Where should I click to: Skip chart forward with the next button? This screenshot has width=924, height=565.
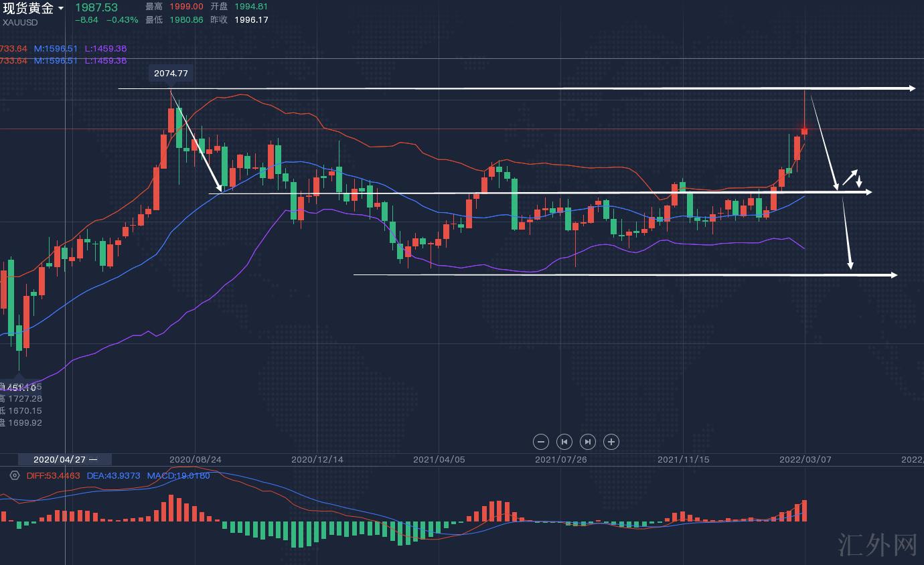(587, 442)
